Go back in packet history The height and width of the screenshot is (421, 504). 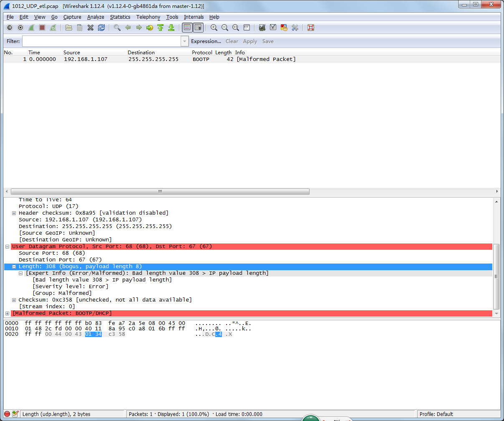click(128, 28)
